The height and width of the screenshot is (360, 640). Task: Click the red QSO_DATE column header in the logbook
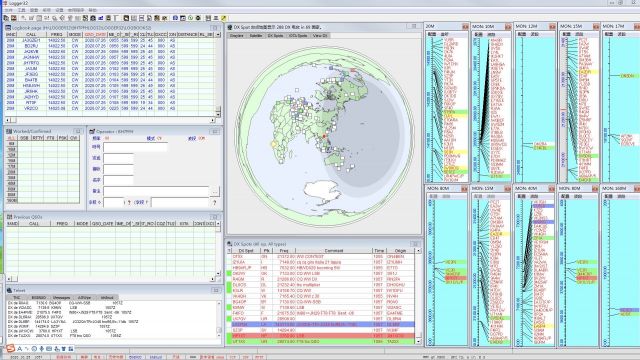click(x=95, y=35)
